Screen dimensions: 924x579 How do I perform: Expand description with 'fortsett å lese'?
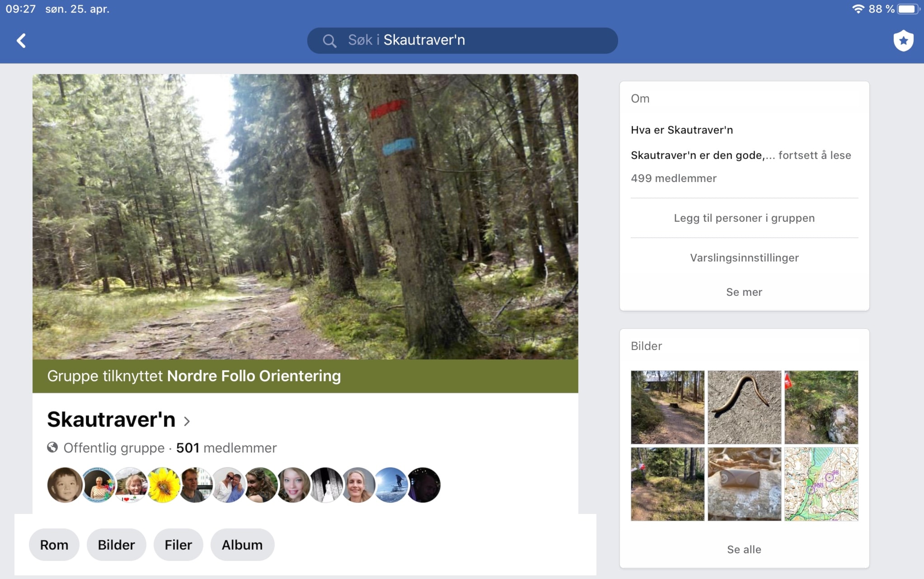coord(815,155)
